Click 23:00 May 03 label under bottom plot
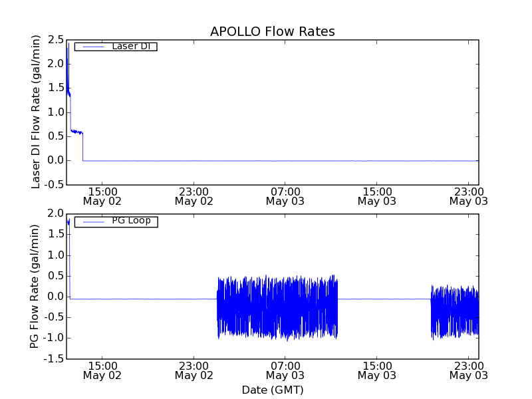 [x=468, y=370]
